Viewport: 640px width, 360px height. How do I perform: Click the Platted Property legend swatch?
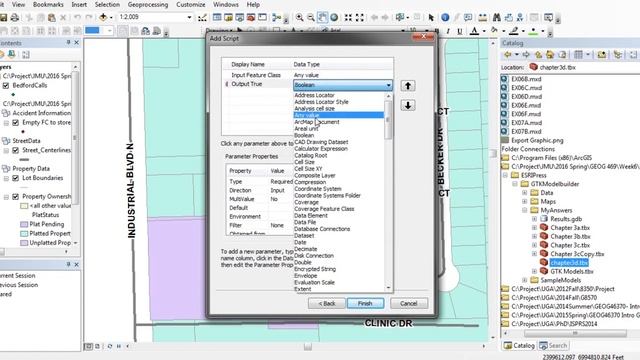24,234
